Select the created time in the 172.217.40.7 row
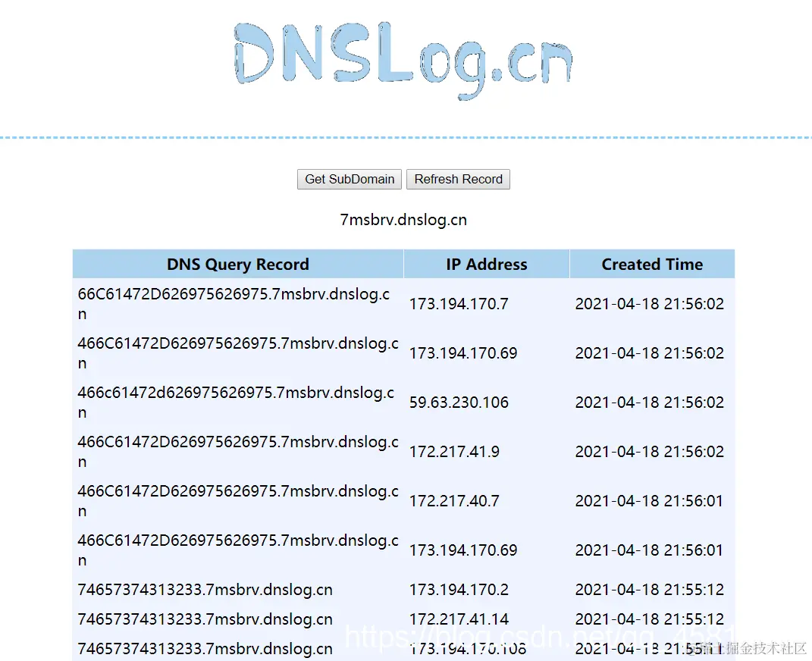The height and width of the screenshot is (661, 812). pyautogui.click(x=649, y=501)
